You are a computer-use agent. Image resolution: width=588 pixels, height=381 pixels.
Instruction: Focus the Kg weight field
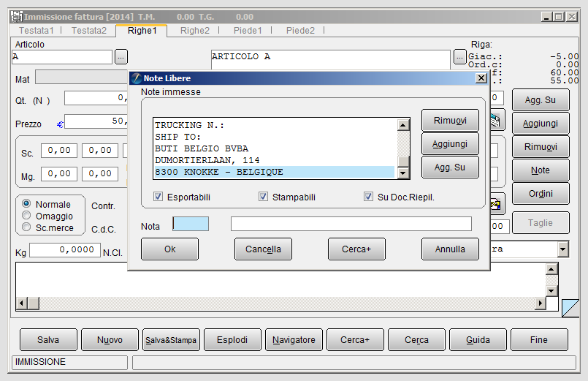click(x=65, y=250)
